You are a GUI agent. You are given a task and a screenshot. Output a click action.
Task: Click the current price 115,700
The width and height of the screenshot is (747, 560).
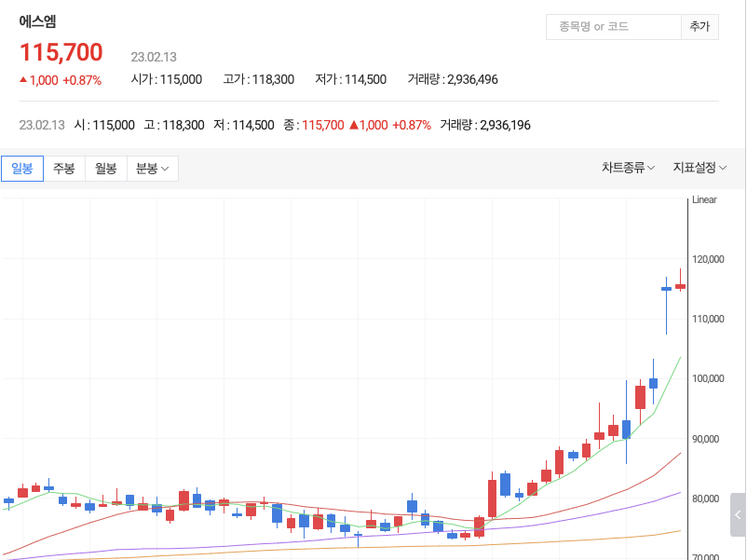click(x=61, y=52)
